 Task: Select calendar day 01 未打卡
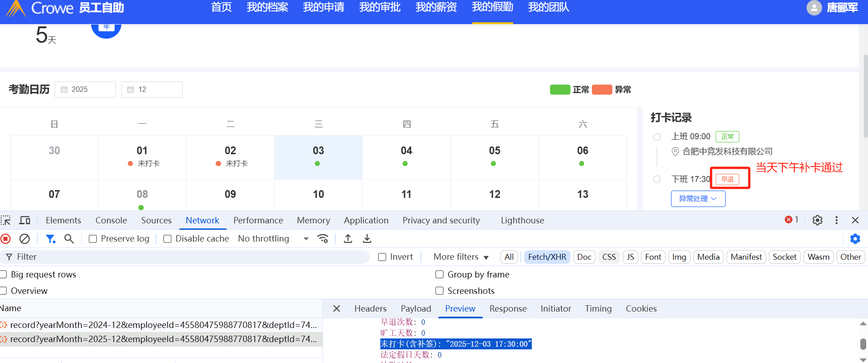(x=142, y=157)
